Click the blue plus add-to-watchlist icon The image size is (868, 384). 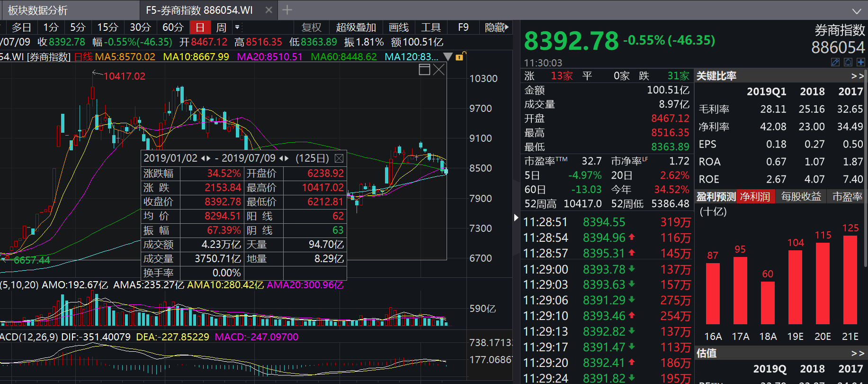tap(860, 62)
